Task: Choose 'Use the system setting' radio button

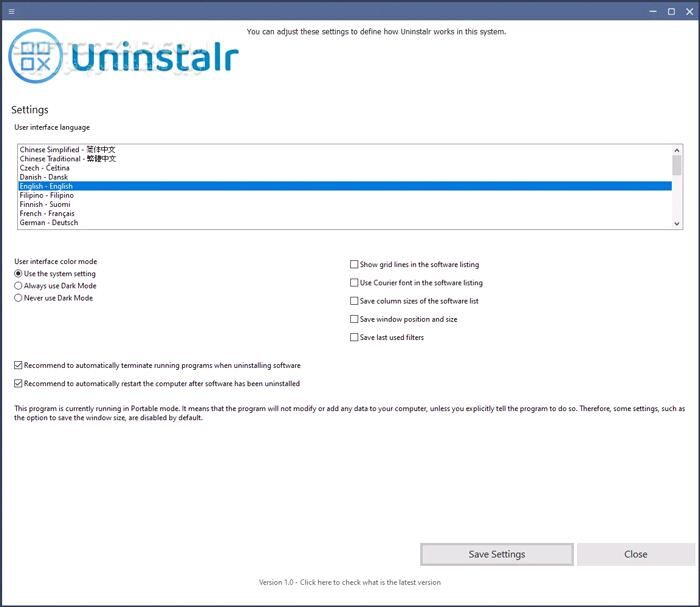Action: [18, 274]
